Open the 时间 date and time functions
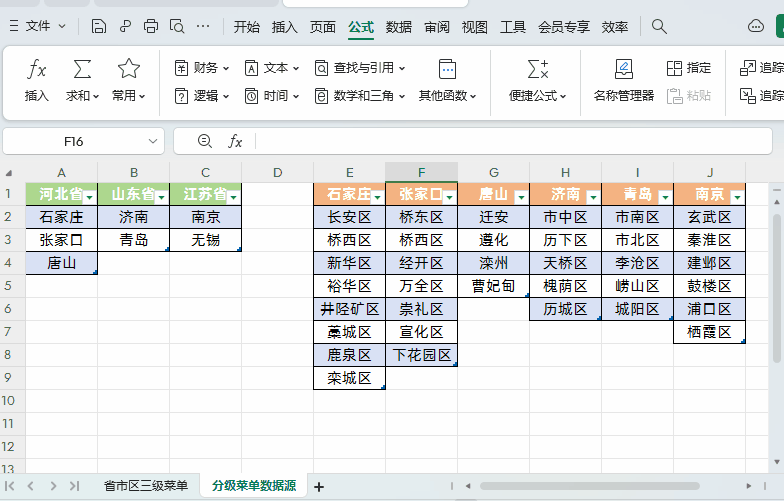Image resolution: width=784 pixels, height=501 pixels. [x=272, y=96]
